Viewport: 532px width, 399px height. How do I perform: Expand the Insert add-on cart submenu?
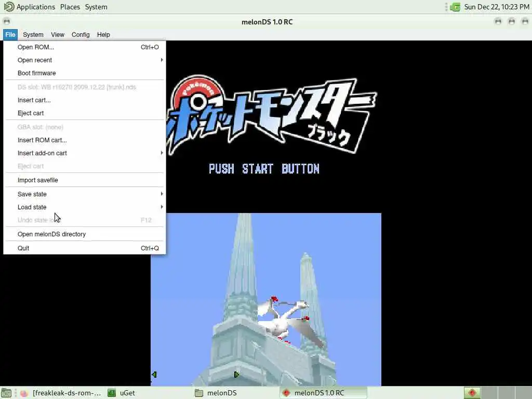point(85,153)
